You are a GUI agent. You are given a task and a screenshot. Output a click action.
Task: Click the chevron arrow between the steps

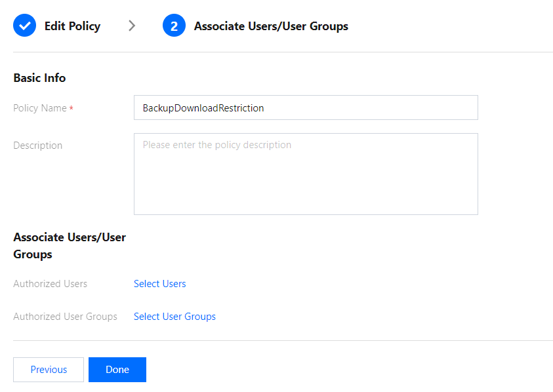pyautogui.click(x=132, y=26)
